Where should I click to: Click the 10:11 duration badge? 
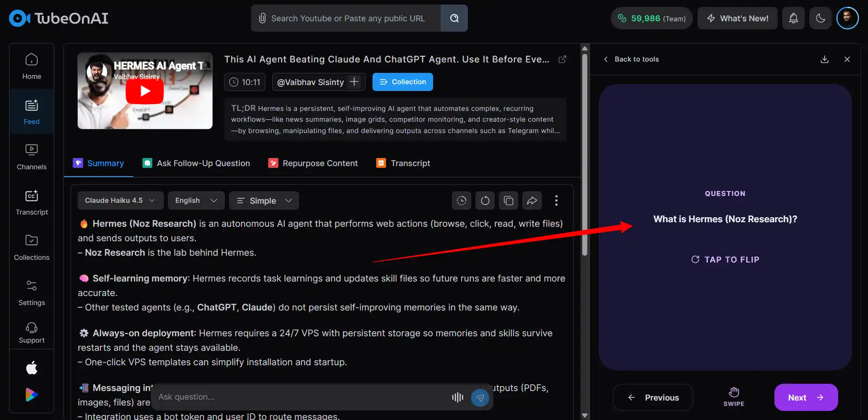(245, 82)
